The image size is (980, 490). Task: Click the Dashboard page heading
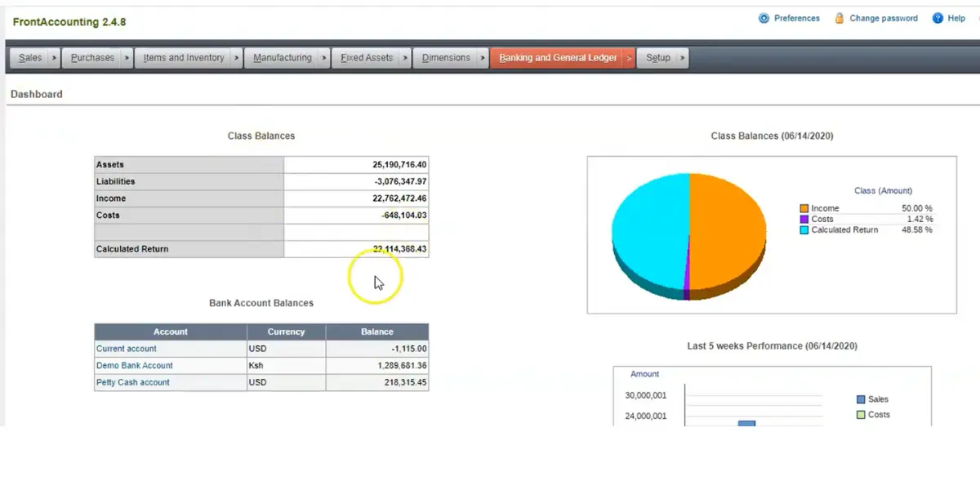tap(37, 94)
